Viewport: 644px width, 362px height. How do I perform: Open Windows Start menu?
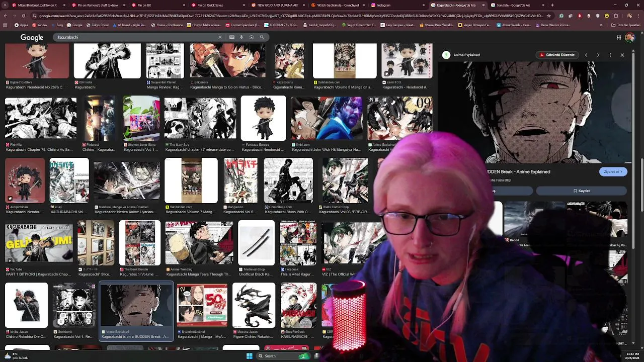[249, 356]
